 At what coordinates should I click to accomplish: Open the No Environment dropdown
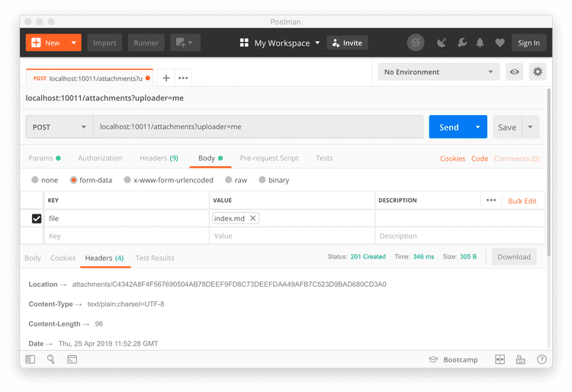click(x=439, y=72)
